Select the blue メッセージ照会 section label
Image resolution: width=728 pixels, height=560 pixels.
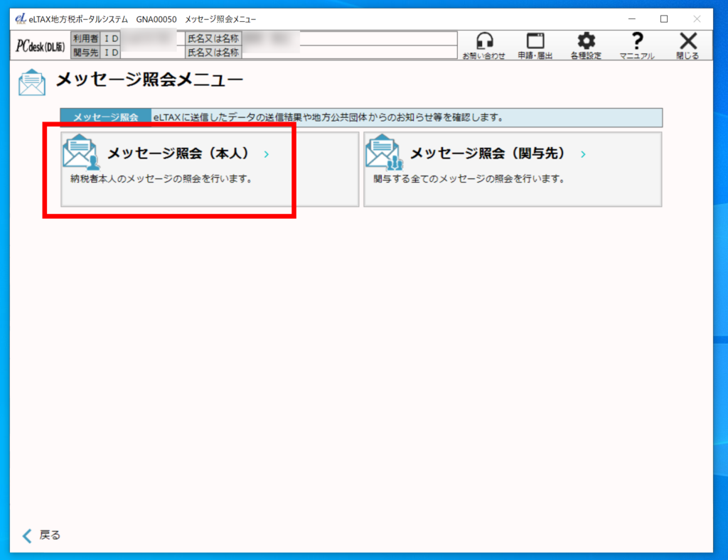[105, 117]
